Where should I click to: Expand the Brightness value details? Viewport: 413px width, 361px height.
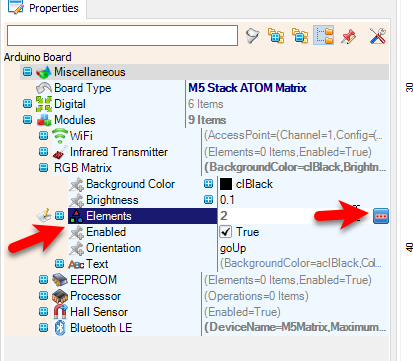pos(208,200)
